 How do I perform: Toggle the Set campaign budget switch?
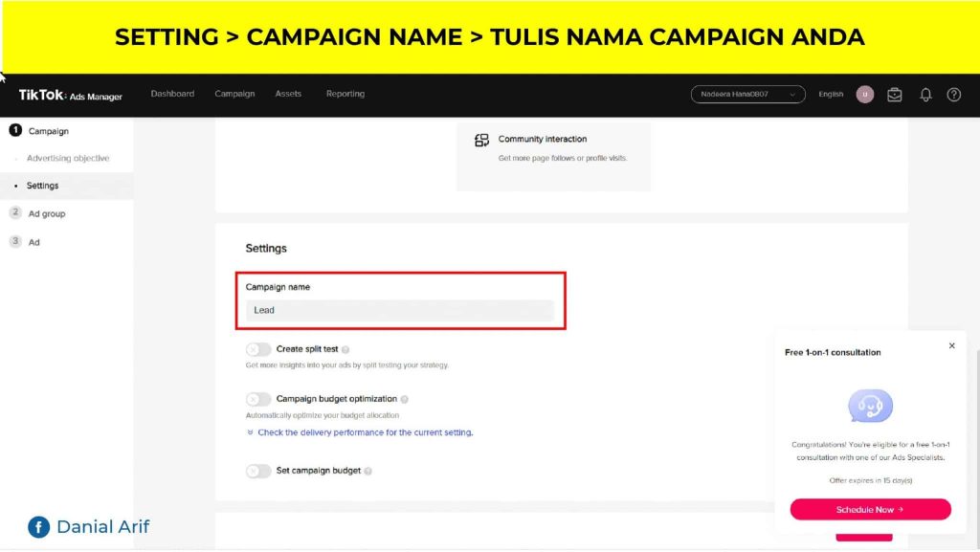[258, 472]
